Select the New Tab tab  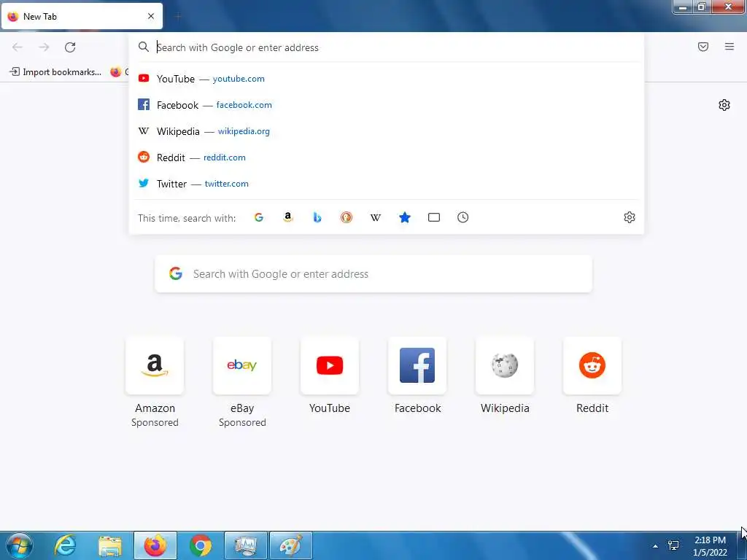(x=82, y=17)
